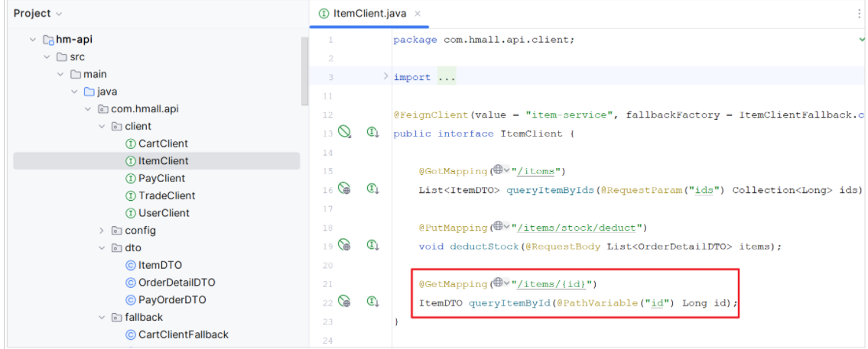The height and width of the screenshot is (349, 868).
Task: Click the "/items/stock/deduct" URL mapping
Action: [x=577, y=228]
